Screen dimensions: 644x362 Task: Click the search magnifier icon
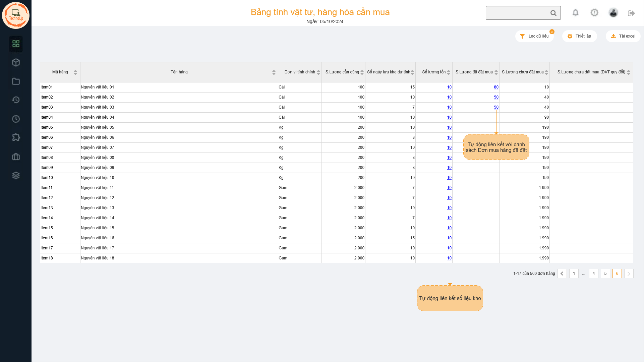tap(553, 13)
